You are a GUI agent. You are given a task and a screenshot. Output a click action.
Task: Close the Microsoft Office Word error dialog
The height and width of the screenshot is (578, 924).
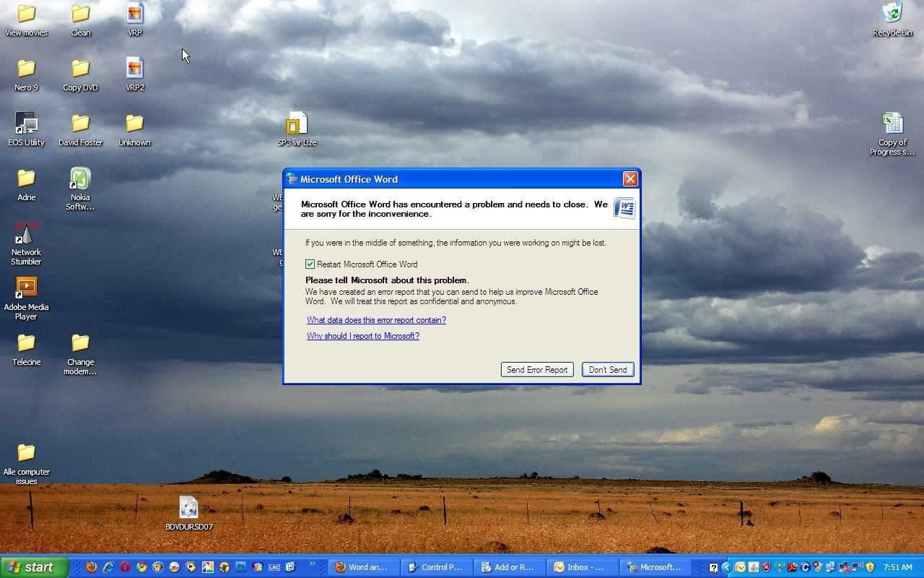(630, 179)
